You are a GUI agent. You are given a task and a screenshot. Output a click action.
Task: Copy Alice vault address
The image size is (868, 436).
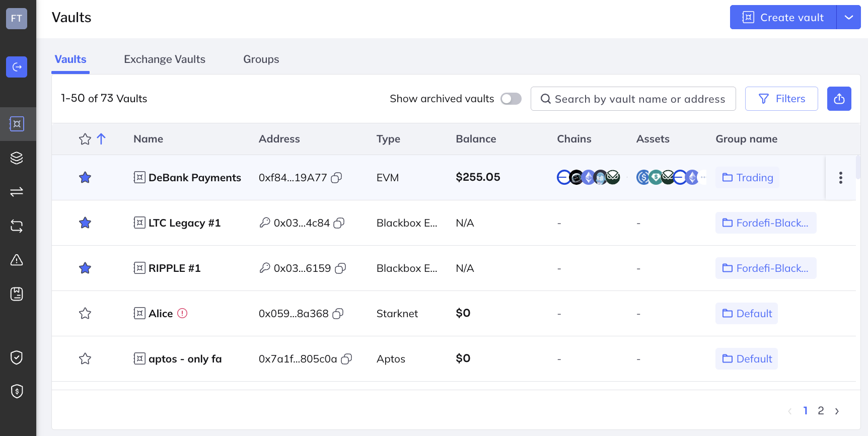tap(338, 314)
